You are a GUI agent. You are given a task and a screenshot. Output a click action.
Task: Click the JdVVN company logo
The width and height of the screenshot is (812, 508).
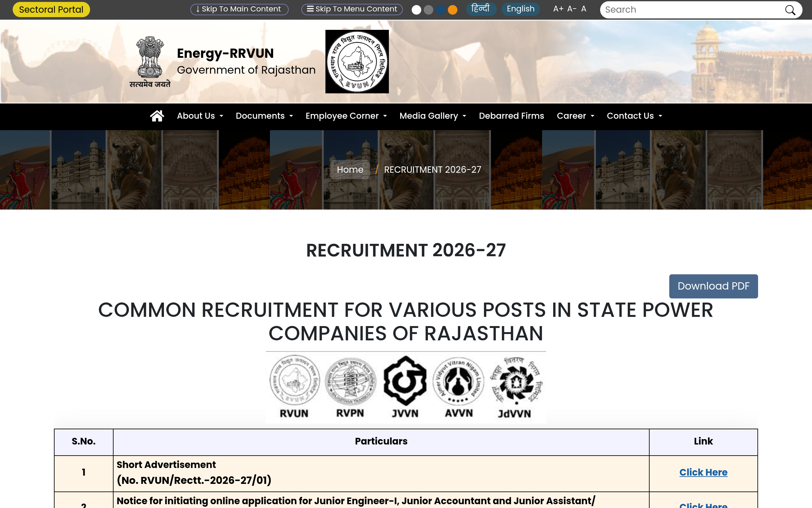coord(516,387)
